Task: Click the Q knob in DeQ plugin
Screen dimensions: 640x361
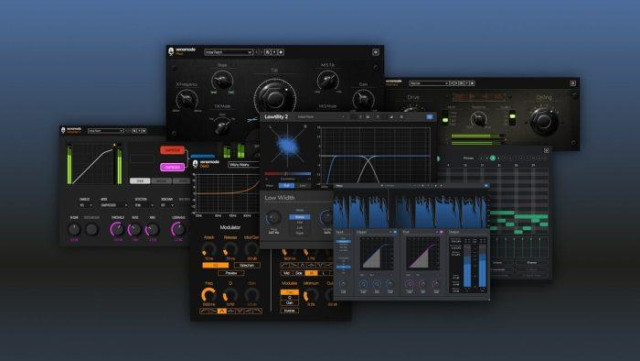Action: 230,295
